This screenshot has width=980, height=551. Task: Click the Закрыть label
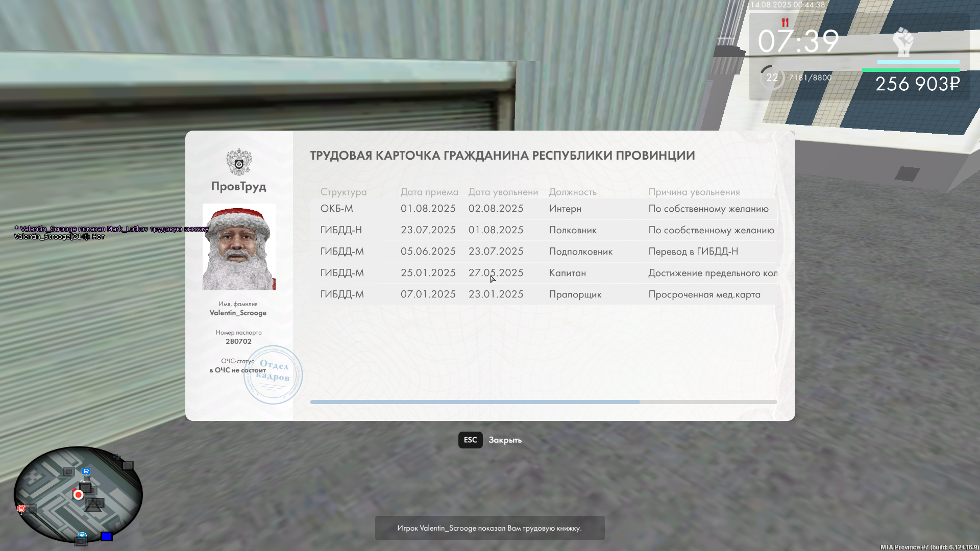505,440
